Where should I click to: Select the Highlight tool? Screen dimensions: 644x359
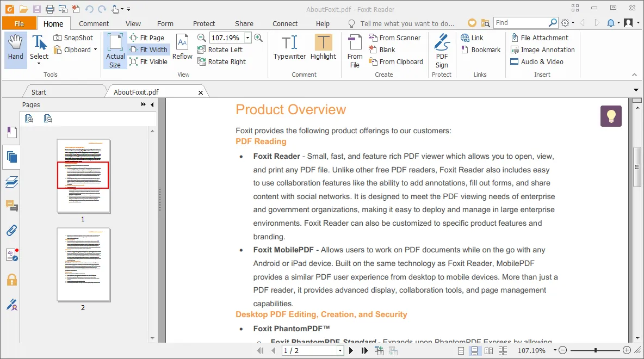coord(323,48)
